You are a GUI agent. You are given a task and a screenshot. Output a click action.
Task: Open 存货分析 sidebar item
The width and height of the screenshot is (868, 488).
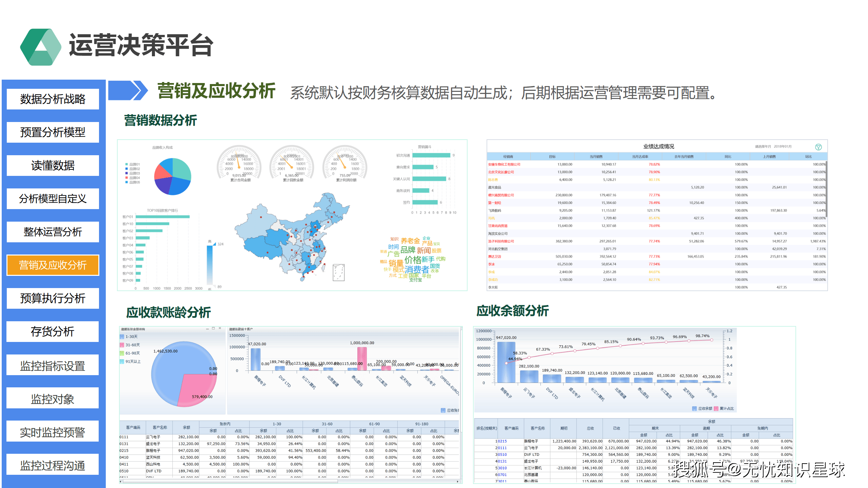coord(53,331)
